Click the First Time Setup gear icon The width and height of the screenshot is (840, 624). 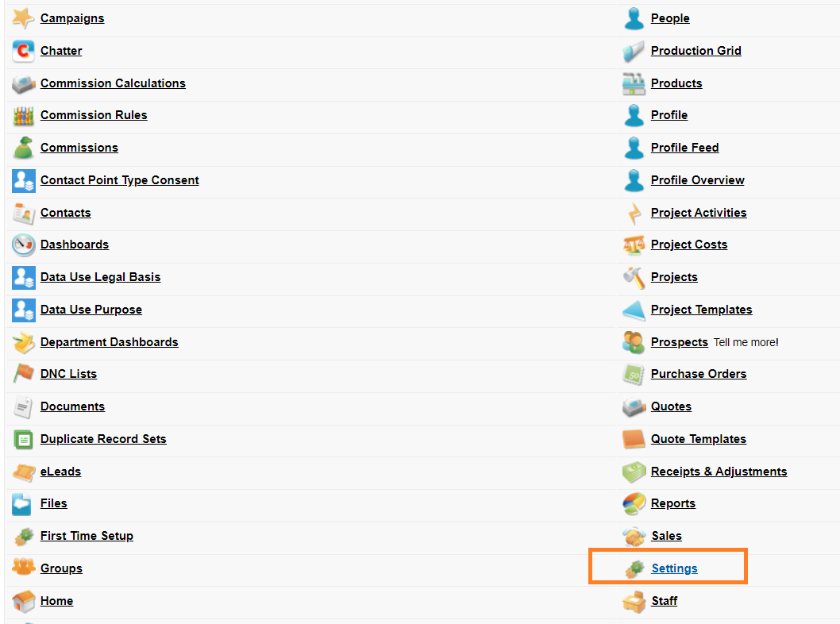tap(23, 536)
